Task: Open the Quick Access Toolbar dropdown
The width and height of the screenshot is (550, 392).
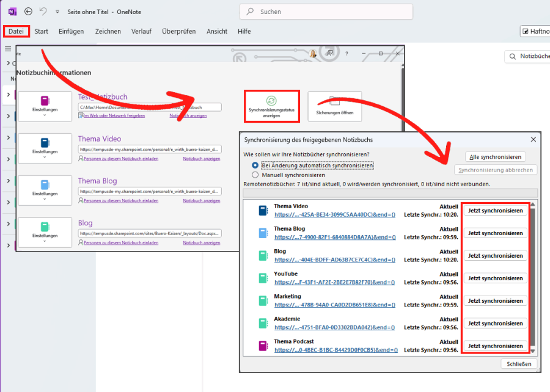Action: [x=57, y=12]
